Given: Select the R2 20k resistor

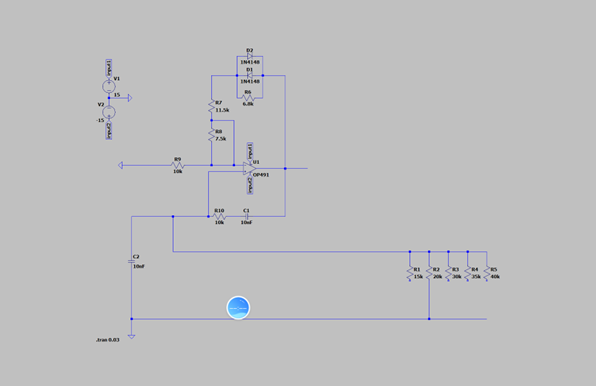Looking at the screenshot, I should (429, 274).
